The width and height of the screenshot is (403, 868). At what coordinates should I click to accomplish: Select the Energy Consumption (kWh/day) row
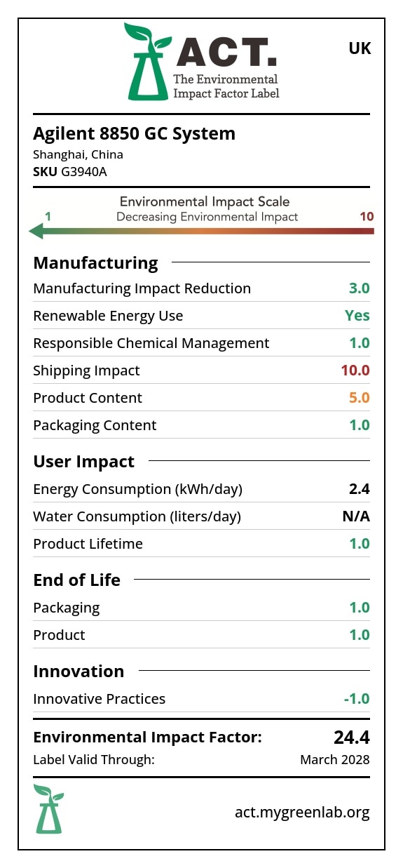click(x=201, y=489)
